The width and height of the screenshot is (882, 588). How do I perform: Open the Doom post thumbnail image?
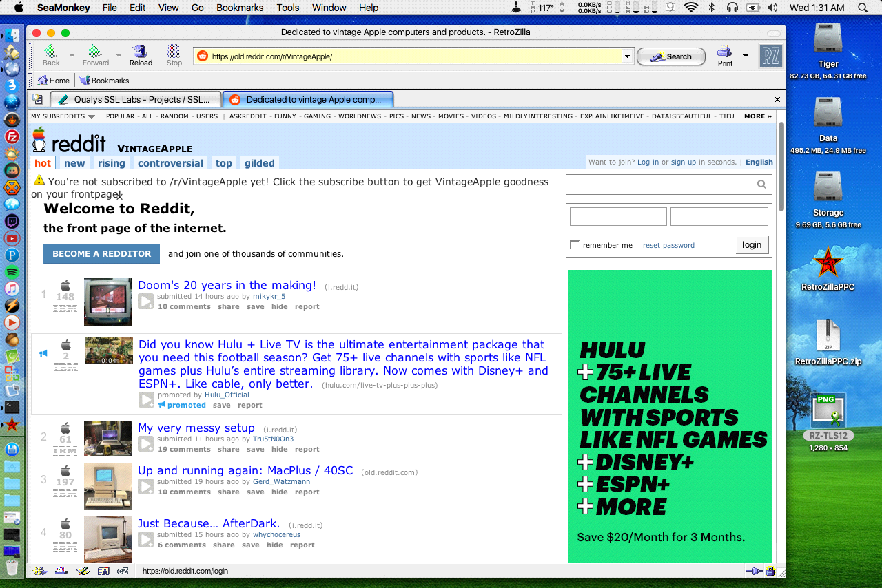coord(108,302)
